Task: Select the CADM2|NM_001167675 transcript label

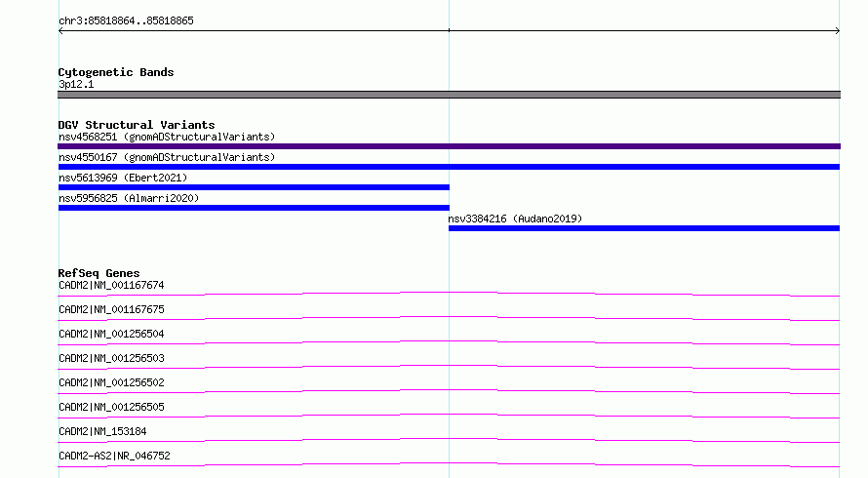Action: pyautogui.click(x=111, y=309)
